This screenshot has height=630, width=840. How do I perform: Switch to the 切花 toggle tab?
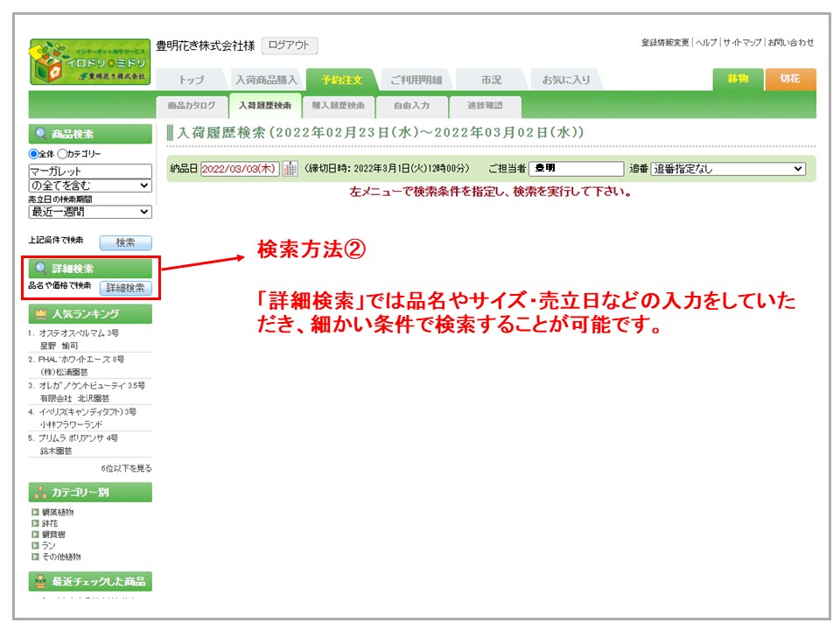(x=789, y=79)
